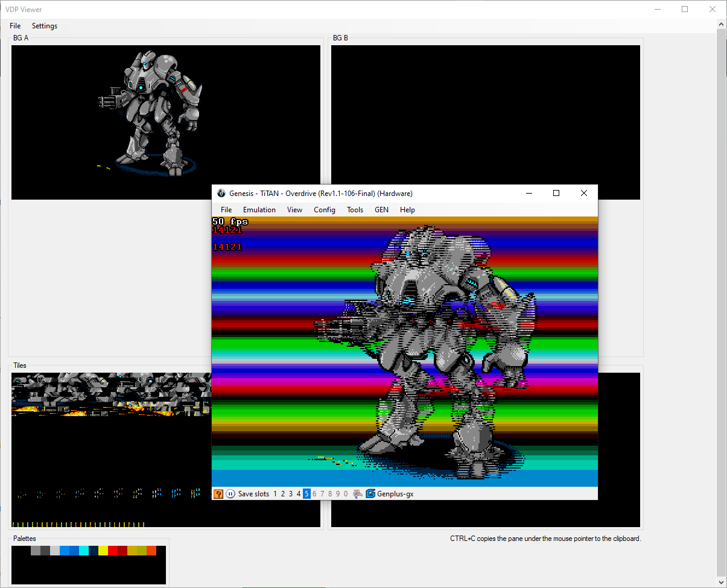Pick the olive yellow-green palette swatch

click(142, 551)
